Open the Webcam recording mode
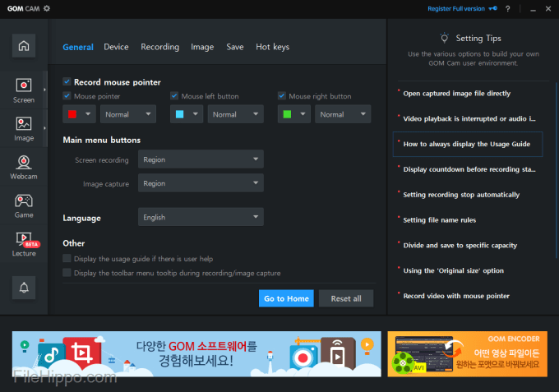 click(x=24, y=167)
